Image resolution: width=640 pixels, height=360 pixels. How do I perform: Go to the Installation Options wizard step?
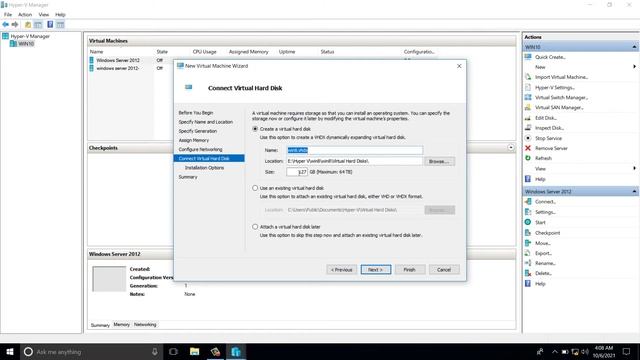[x=204, y=168]
